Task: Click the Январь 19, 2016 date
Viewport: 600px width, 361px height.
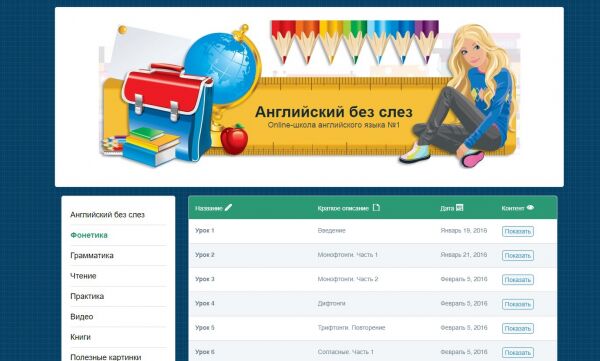Action: pyautogui.click(x=463, y=230)
